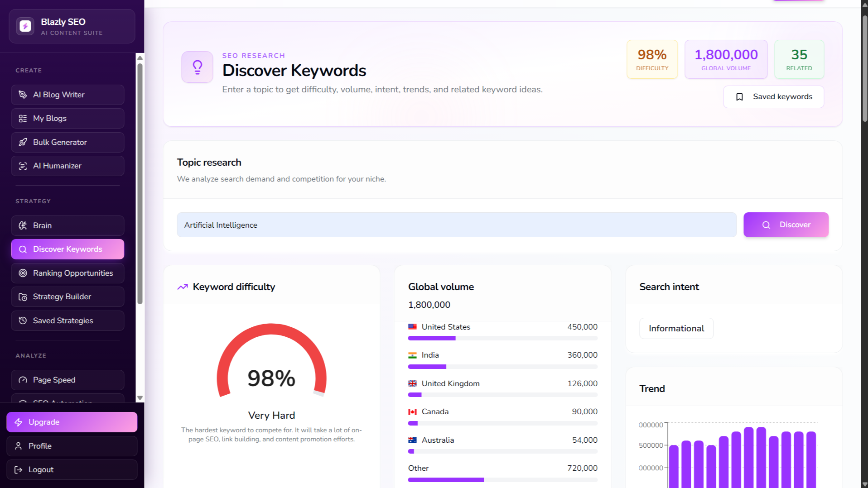This screenshot has width=868, height=488.
Task: Open AI Blog Writer from sidebar
Action: coord(68,95)
